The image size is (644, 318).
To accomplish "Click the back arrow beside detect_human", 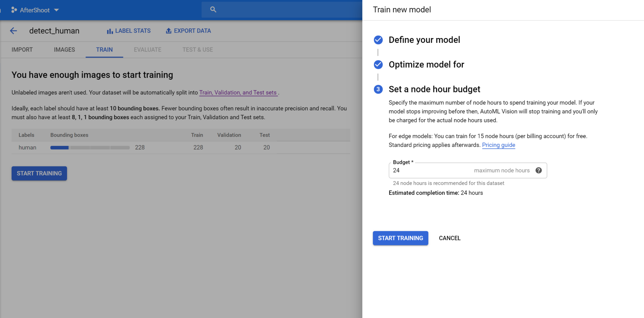I will pyautogui.click(x=13, y=31).
